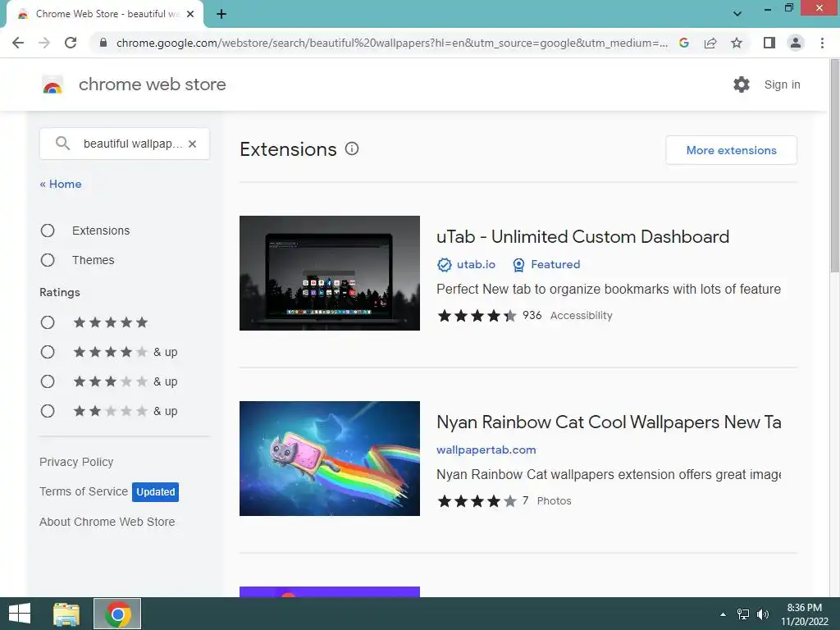Go back using the browser back arrow
The image size is (840, 630).
[18, 43]
